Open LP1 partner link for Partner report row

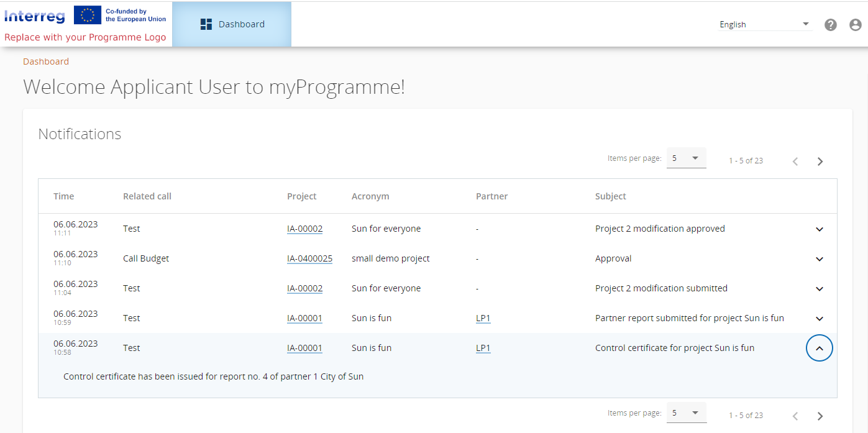click(483, 318)
